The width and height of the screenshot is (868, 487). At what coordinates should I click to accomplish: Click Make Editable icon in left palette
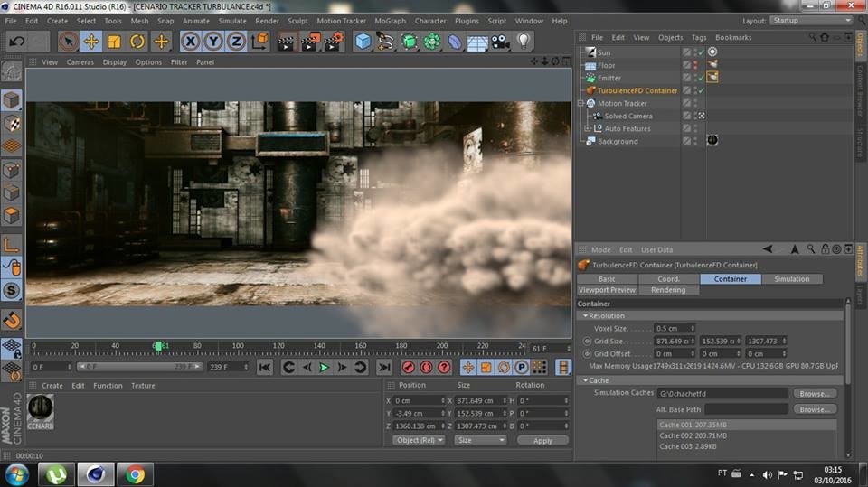11,71
